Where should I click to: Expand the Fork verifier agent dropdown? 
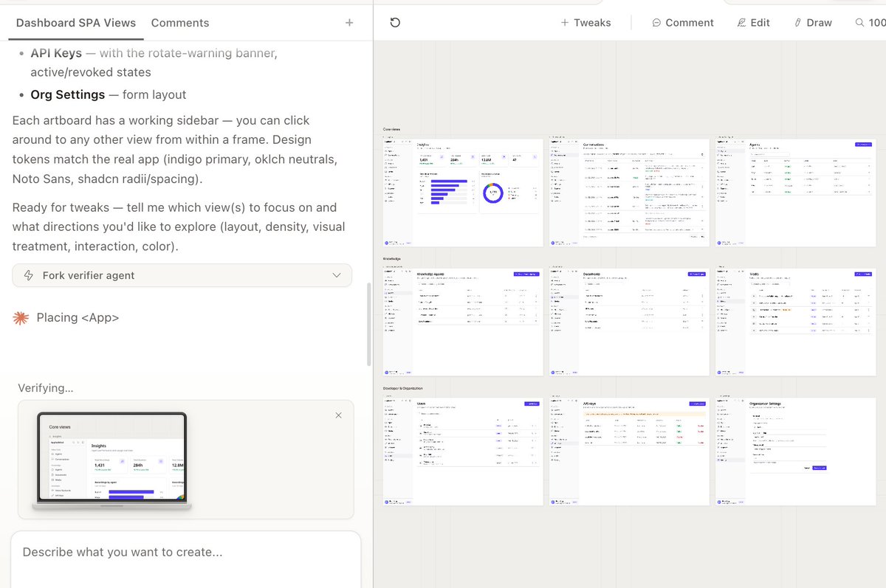coord(337,275)
